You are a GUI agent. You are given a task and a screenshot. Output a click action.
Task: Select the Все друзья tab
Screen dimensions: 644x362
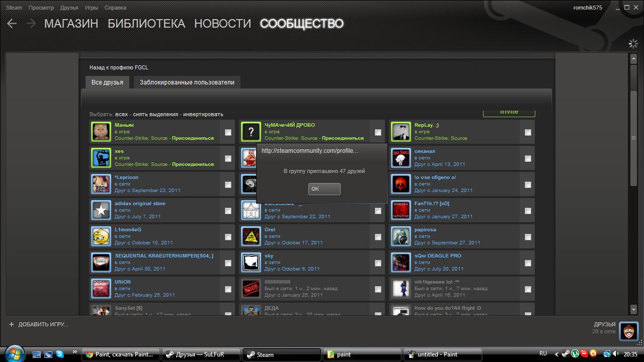(107, 82)
